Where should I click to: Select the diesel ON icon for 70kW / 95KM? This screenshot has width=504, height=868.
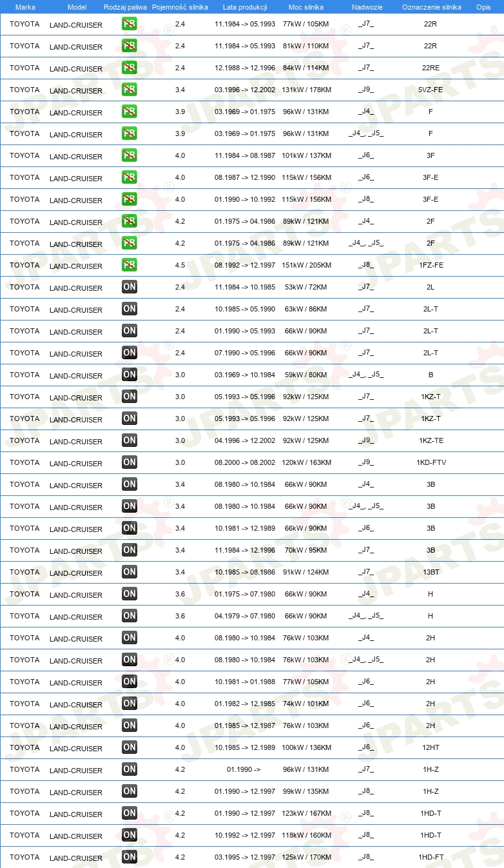tap(130, 550)
